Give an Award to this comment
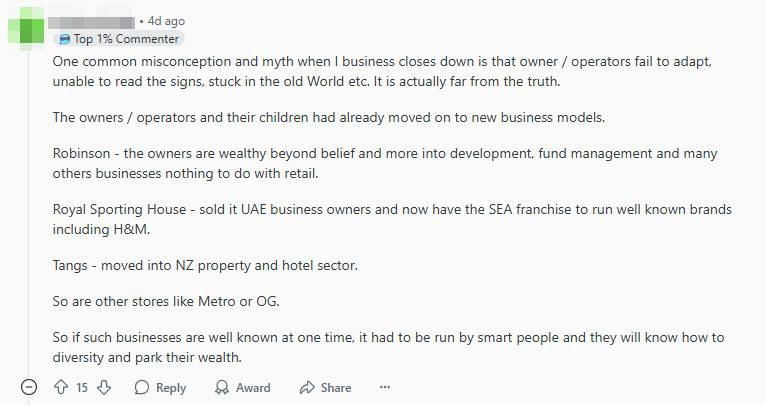Image resolution: width=766 pixels, height=405 pixels. tap(242, 388)
